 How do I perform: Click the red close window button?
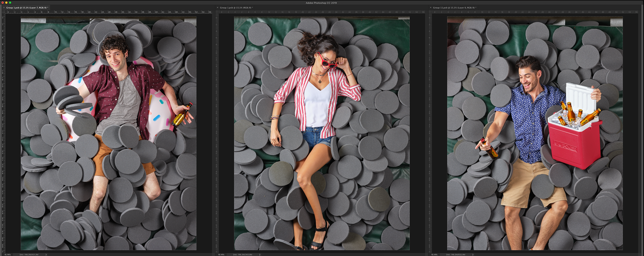[2, 3]
